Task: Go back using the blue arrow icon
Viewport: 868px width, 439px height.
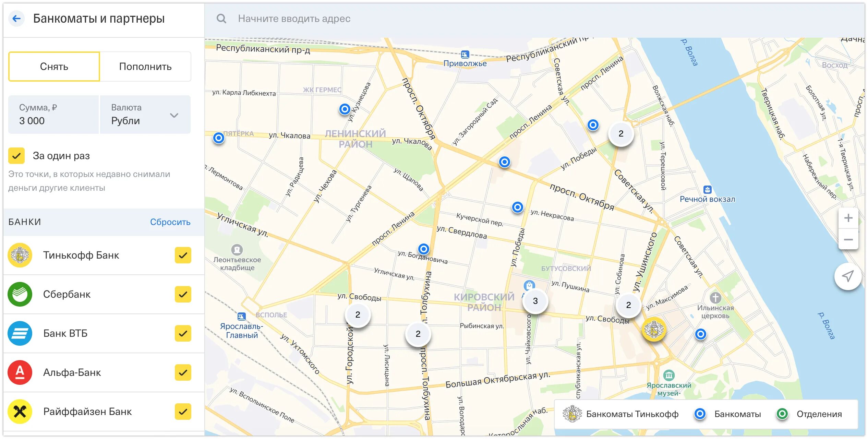Action: point(16,19)
